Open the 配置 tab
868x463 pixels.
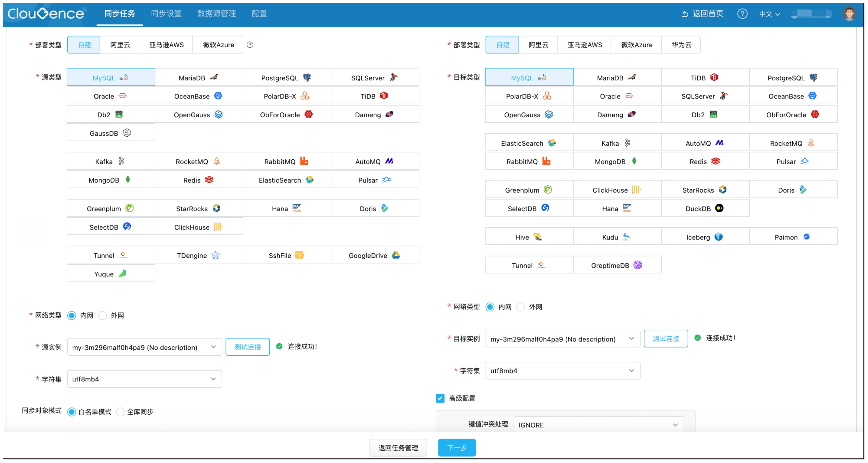pyautogui.click(x=259, y=13)
